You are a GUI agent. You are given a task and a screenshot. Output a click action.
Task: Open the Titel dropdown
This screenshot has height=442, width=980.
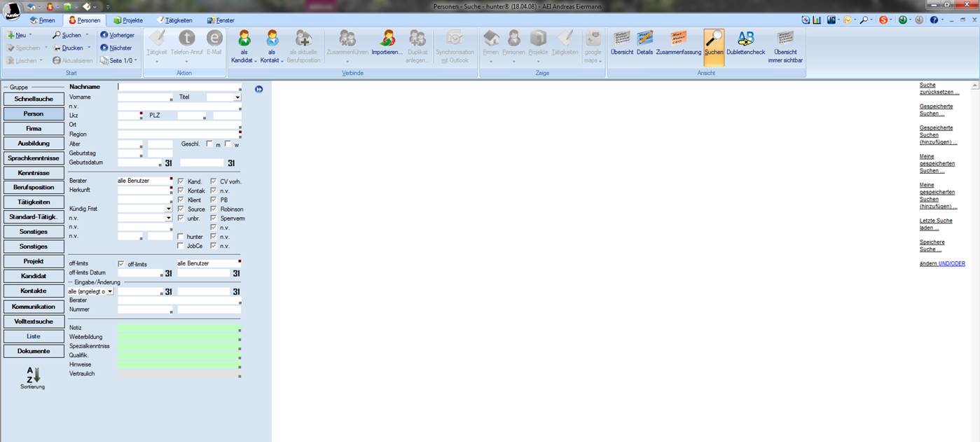(x=237, y=97)
